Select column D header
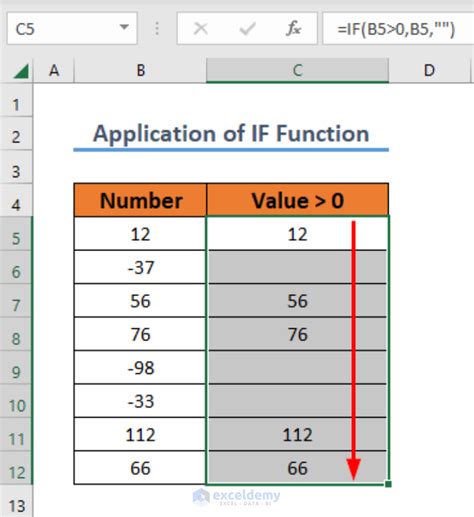This screenshot has width=474, height=517. pos(429,71)
